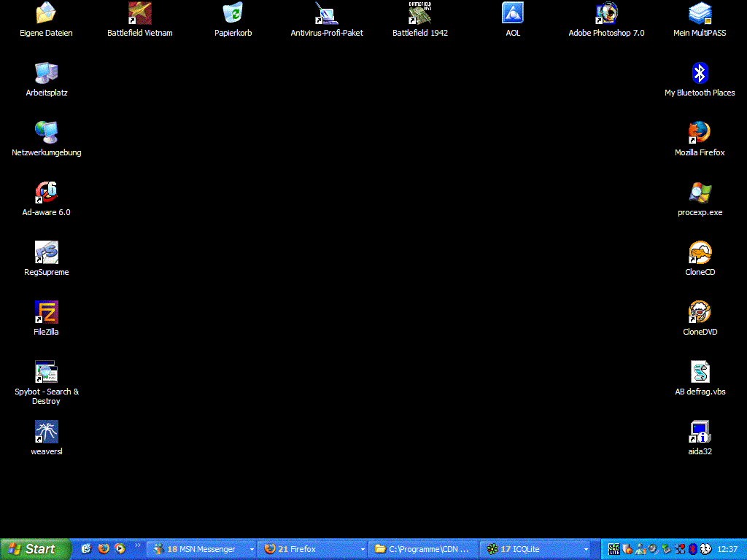Click the security shield tray icon
Image resolution: width=747 pixels, height=560 pixels.
[x=627, y=549]
